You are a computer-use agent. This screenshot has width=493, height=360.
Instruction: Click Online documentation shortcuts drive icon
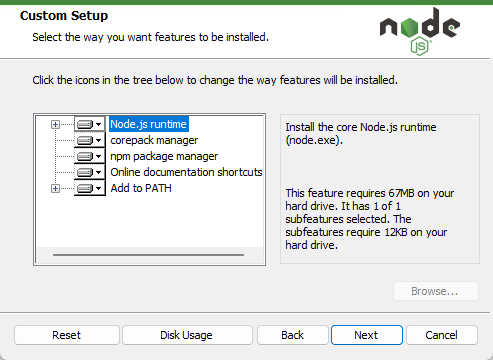(x=85, y=172)
